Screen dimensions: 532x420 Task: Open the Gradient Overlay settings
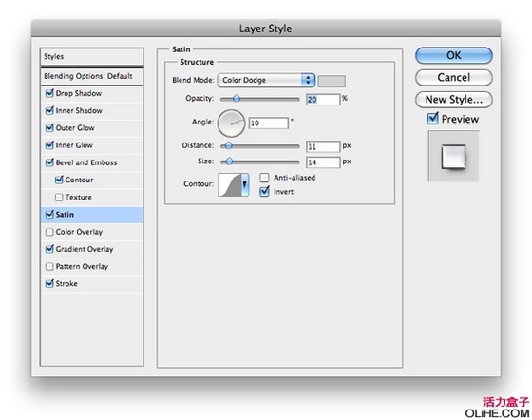85,249
